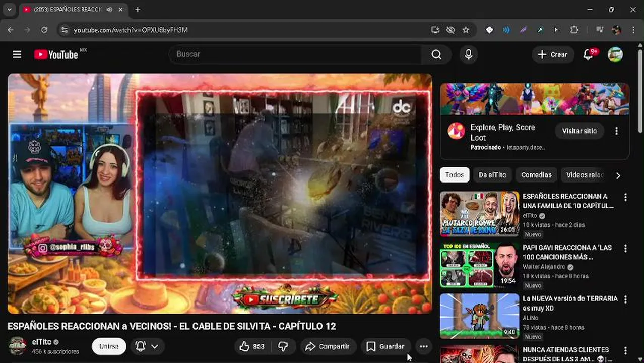Screen dimensions: 644x363
Task: Click the purple feather extension icon
Action: click(523, 30)
